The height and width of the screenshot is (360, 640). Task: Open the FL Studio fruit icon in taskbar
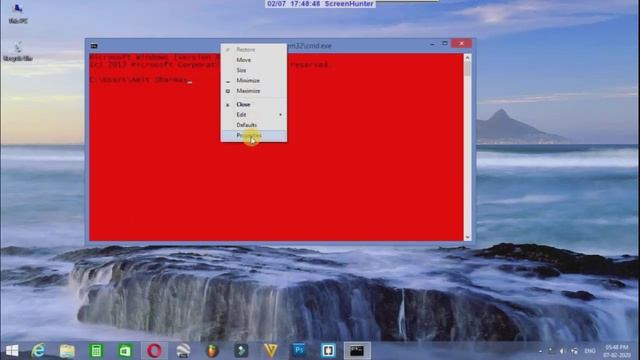[x=212, y=351]
